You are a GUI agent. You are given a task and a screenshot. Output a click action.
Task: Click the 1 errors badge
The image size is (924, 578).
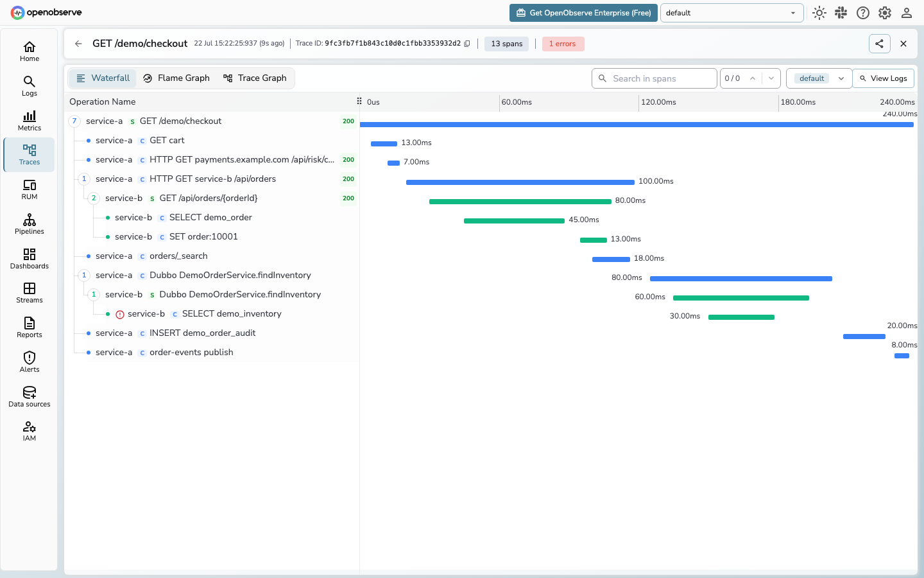[563, 44]
